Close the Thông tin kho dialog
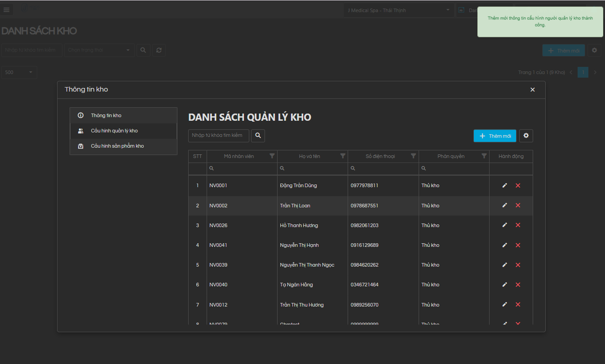605x364 pixels. [532, 90]
